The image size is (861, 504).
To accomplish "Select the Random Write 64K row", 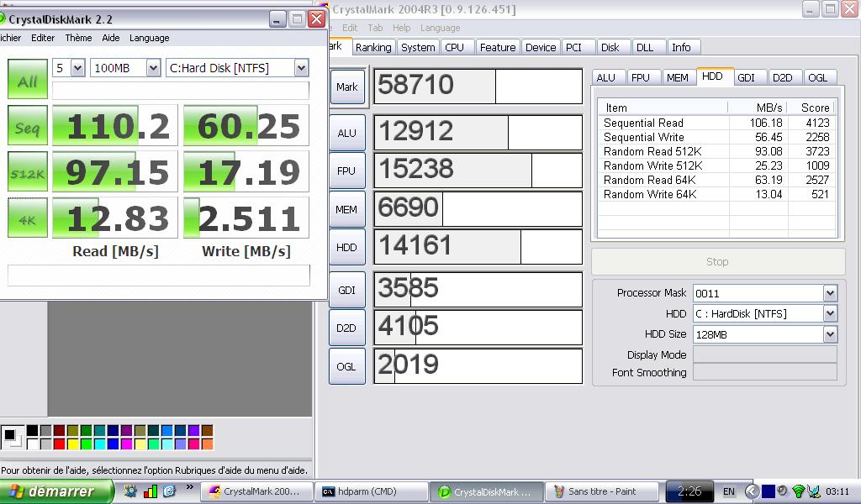I will tap(716, 194).
